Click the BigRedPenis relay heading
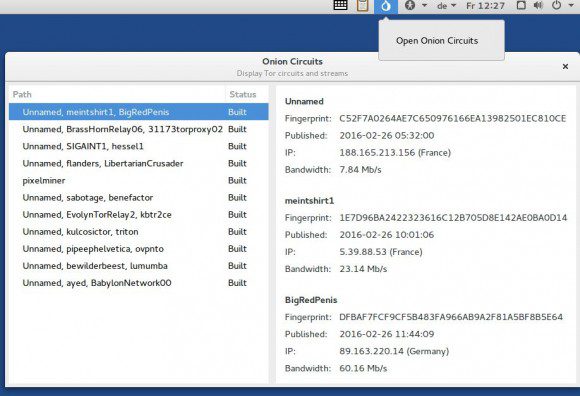The image size is (580, 396). [311, 300]
